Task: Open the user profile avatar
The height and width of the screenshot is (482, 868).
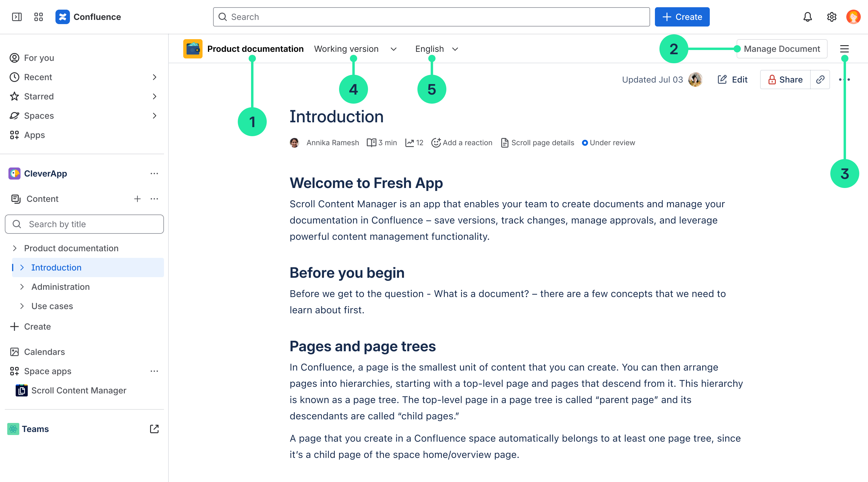Action: [x=853, y=17]
